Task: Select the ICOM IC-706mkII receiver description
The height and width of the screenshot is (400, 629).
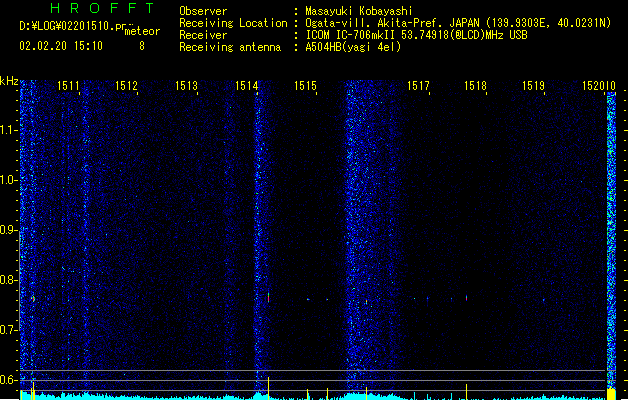Action: [416, 35]
